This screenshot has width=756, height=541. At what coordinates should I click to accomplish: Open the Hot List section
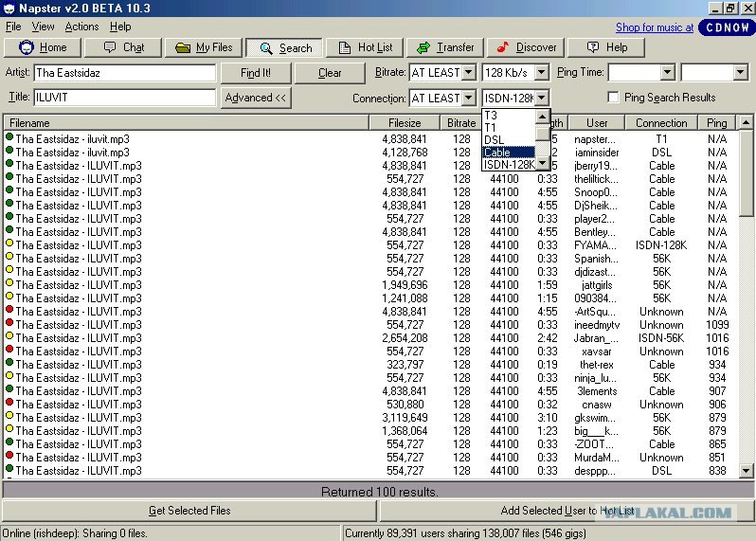[x=366, y=47]
